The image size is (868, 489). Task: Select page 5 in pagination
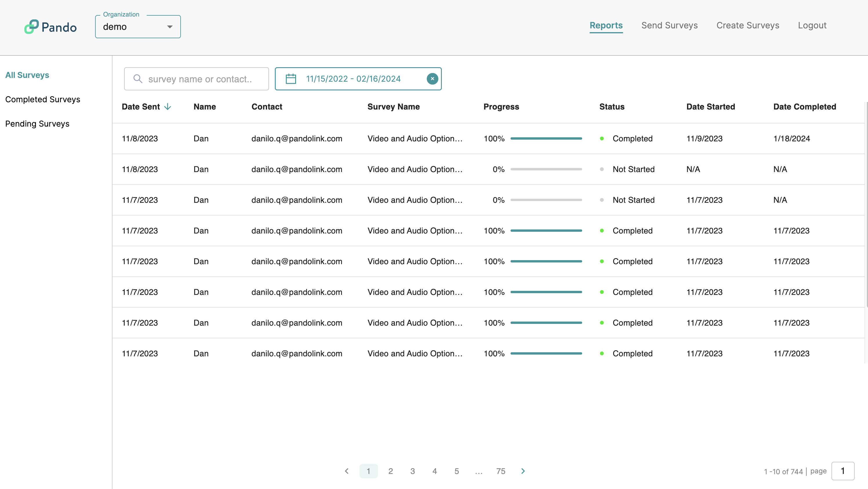coord(457,471)
